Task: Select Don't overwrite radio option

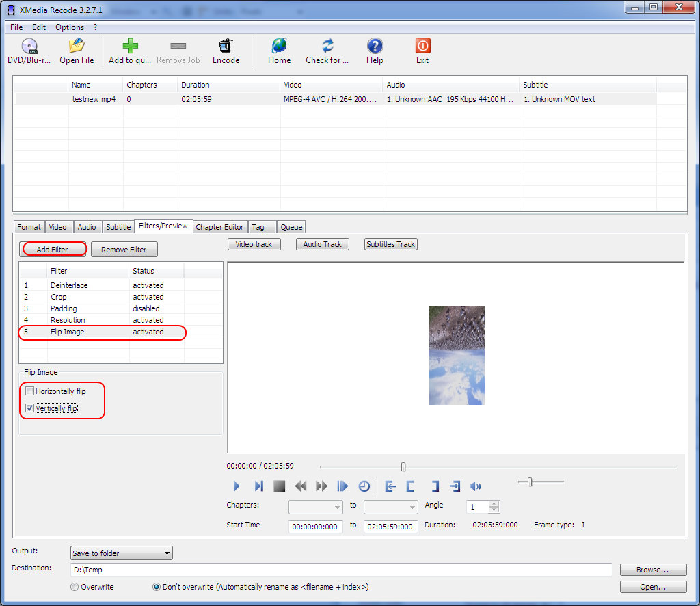Action: (157, 587)
